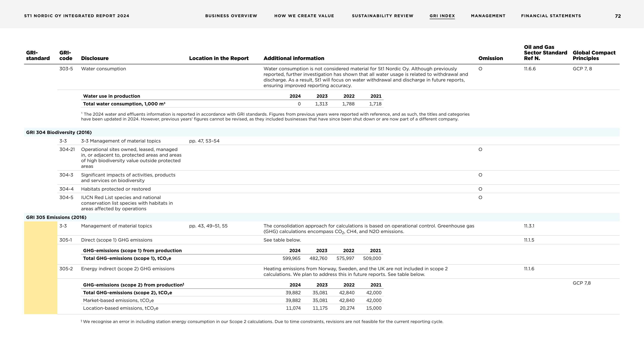The image size is (644, 362).
Task: Open the Management section
Action: (x=488, y=16)
